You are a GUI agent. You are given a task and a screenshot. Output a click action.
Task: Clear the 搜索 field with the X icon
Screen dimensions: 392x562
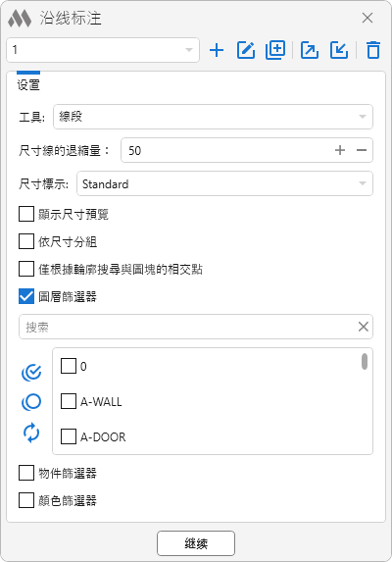(364, 327)
